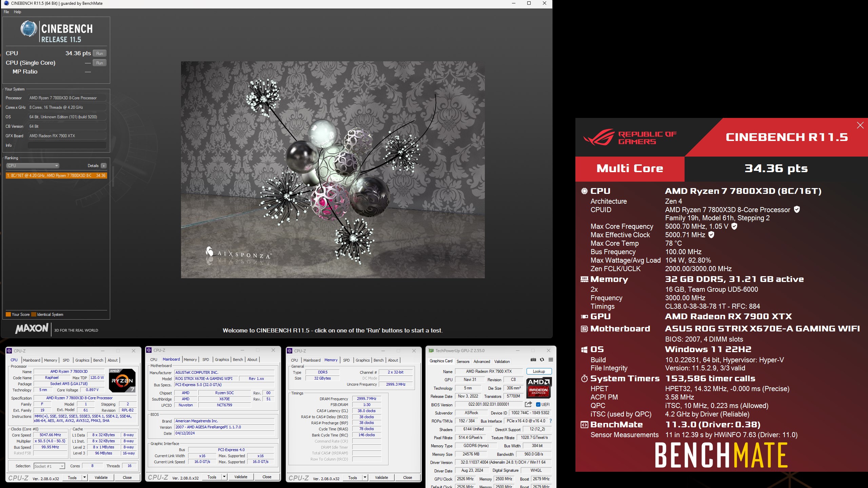Viewport: 868px width, 488px height.
Task: Run the CPU Single Core test
Action: [x=99, y=63]
